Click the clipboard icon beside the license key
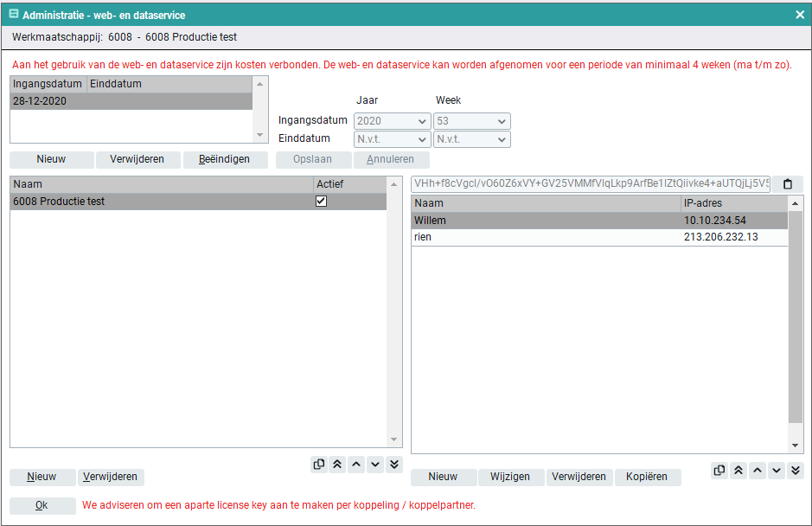Viewport: 812px width, 526px height. point(787,184)
